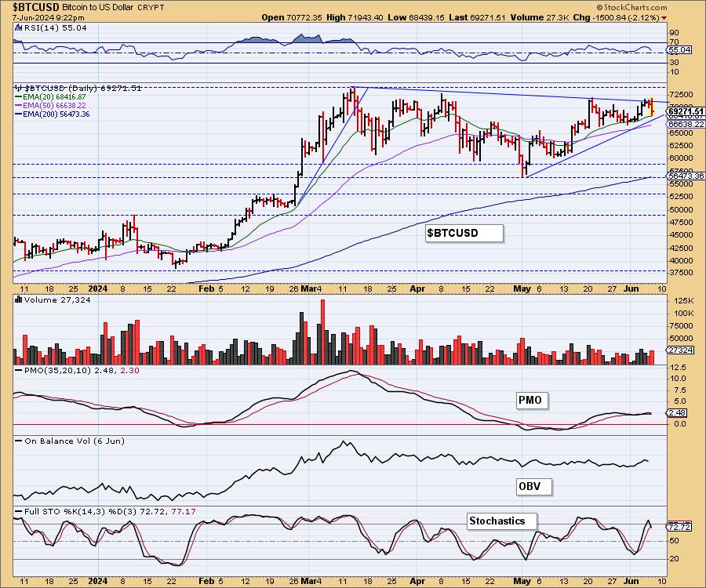This screenshot has height=588, width=706.
Task: Click the High 71943.40 value
Action: pyautogui.click(x=355, y=17)
